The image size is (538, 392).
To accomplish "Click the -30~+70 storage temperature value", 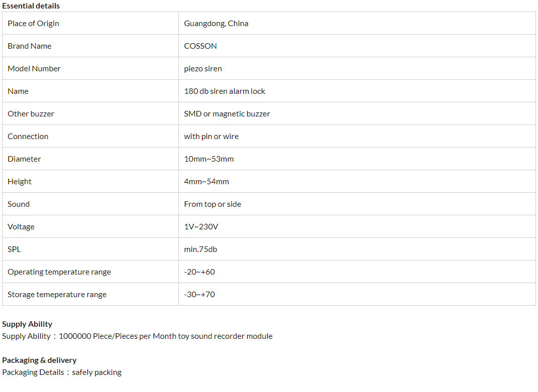I will [199, 295].
